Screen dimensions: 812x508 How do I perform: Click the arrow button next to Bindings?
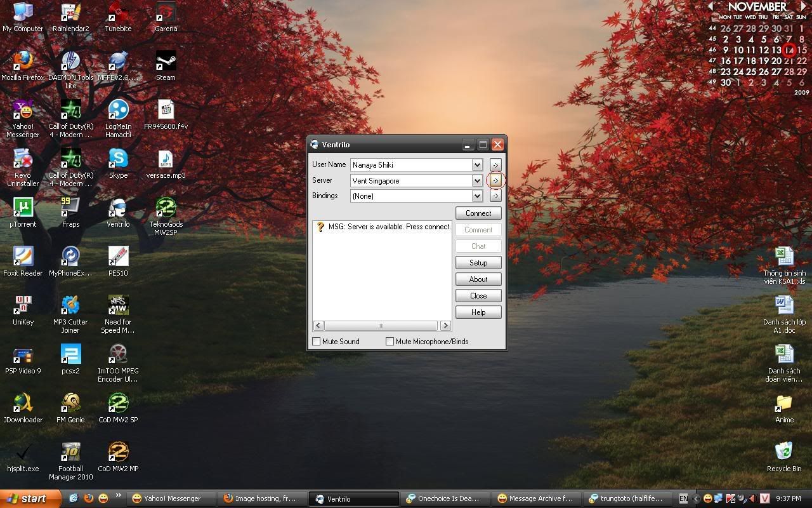495,196
